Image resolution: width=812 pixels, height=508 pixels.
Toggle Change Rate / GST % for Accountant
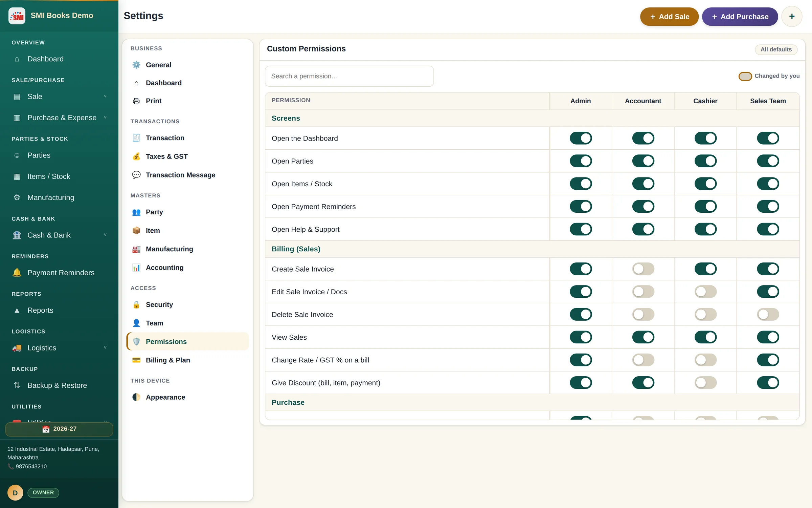point(643,360)
